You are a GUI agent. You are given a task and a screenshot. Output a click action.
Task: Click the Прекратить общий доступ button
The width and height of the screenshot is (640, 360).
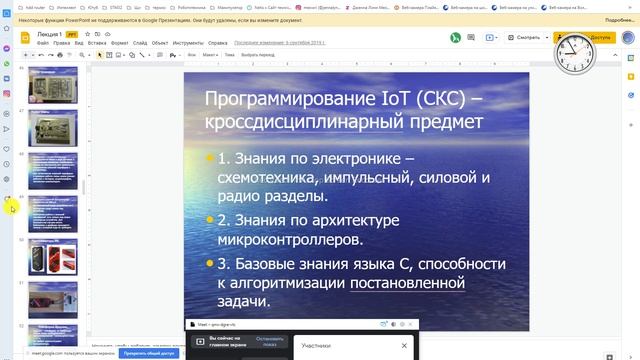(149, 353)
